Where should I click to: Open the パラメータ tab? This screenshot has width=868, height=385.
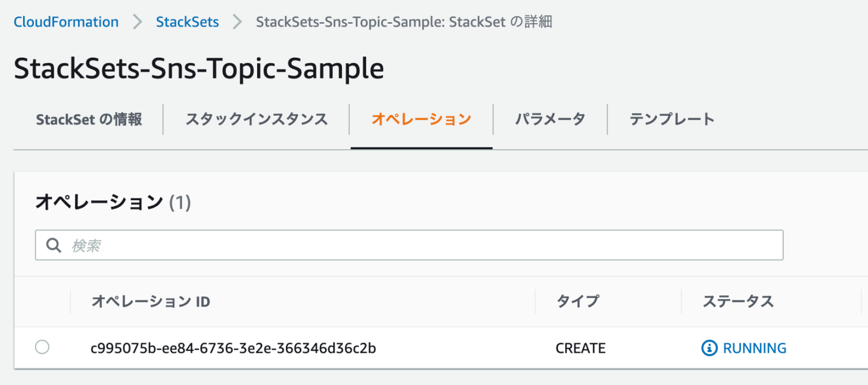[550, 119]
